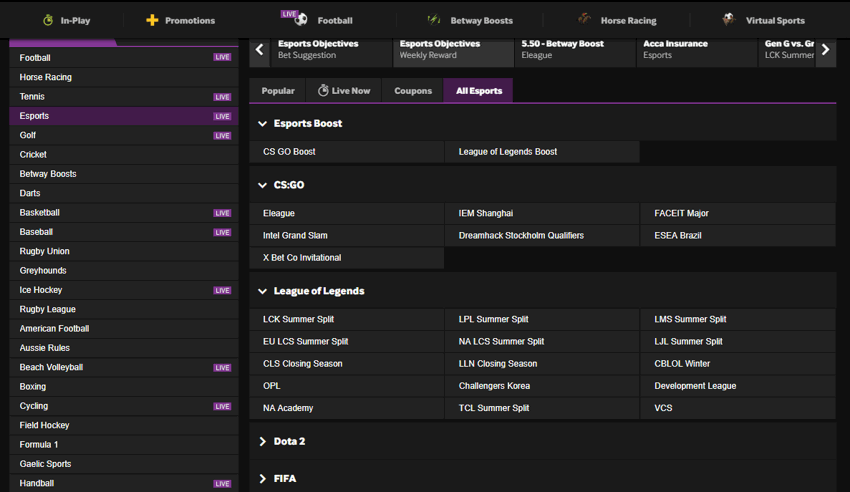Open X Bet Co Invitational
The height and width of the screenshot is (492, 850).
[346, 258]
